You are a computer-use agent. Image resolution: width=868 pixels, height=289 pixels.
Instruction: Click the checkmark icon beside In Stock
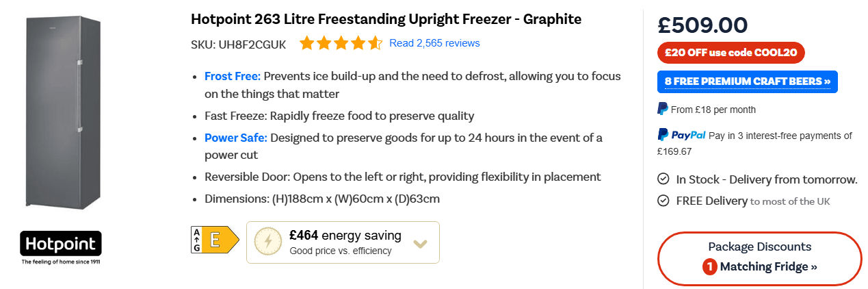pos(663,179)
